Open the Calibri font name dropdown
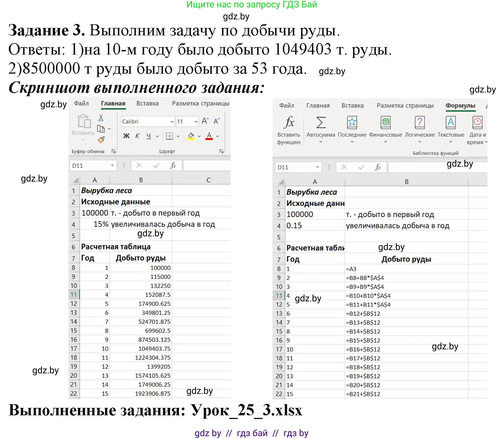 (x=172, y=122)
